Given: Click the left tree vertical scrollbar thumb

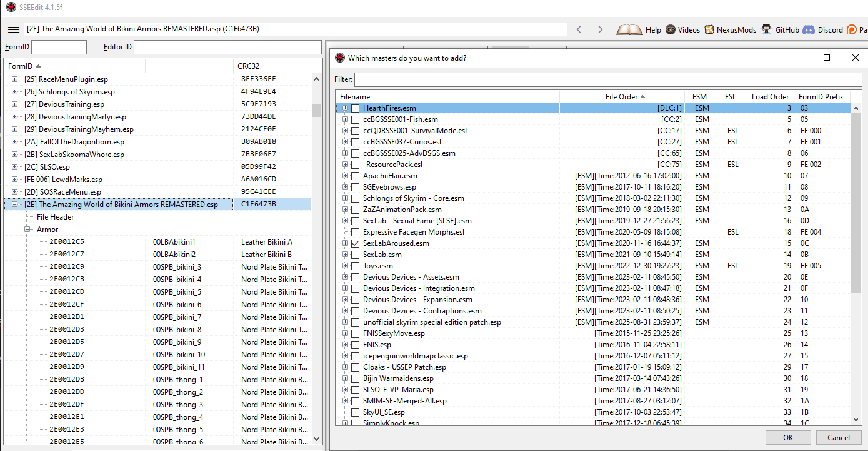Looking at the screenshot, I should (x=316, y=110).
